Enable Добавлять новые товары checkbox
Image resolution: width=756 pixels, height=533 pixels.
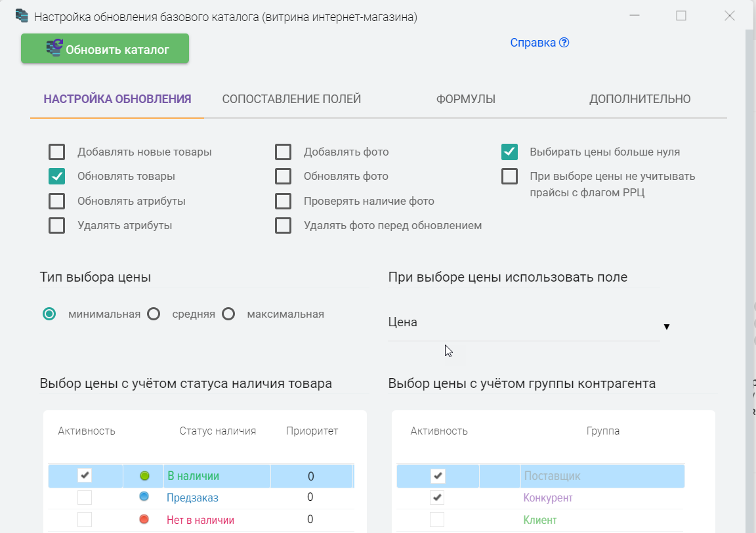pyautogui.click(x=57, y=152)
